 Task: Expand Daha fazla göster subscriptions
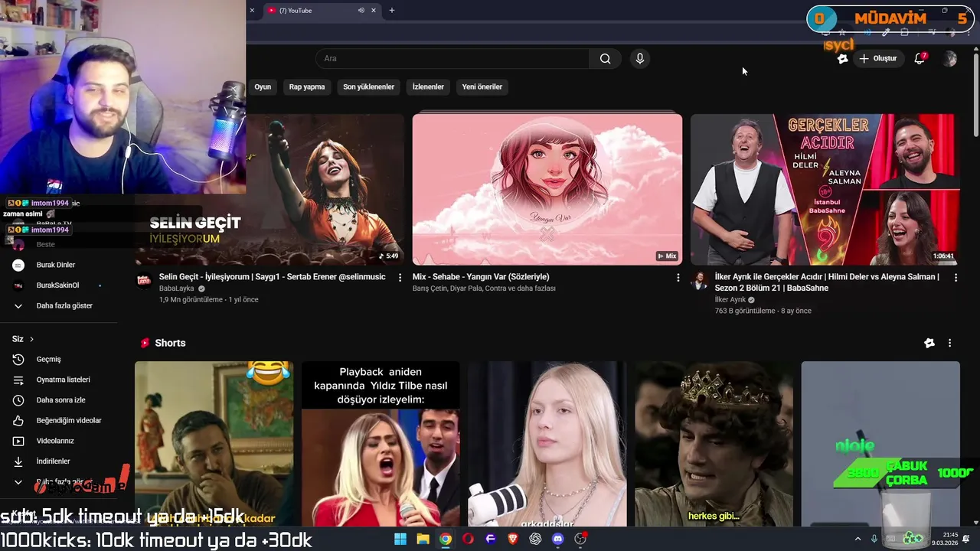pyautogui.click(x=65, y=306)
